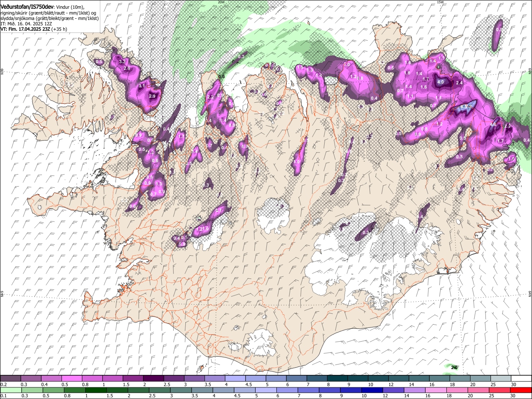Click the '6.5' precipitation value on the map

point(465,107)
